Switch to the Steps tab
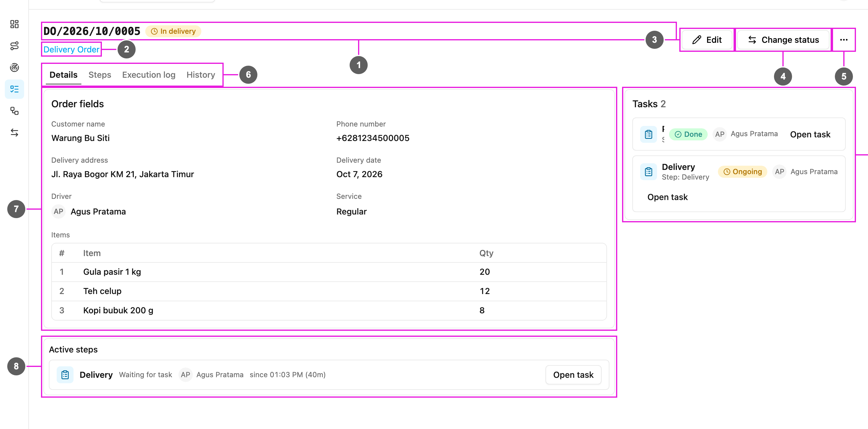Image resolution: width=868 pixels, height=429 pixels. click(x=100, y=75)
